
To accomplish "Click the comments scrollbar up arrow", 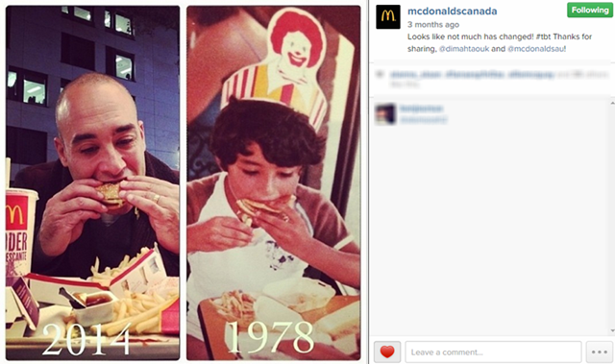I will [x=612, y=104].
